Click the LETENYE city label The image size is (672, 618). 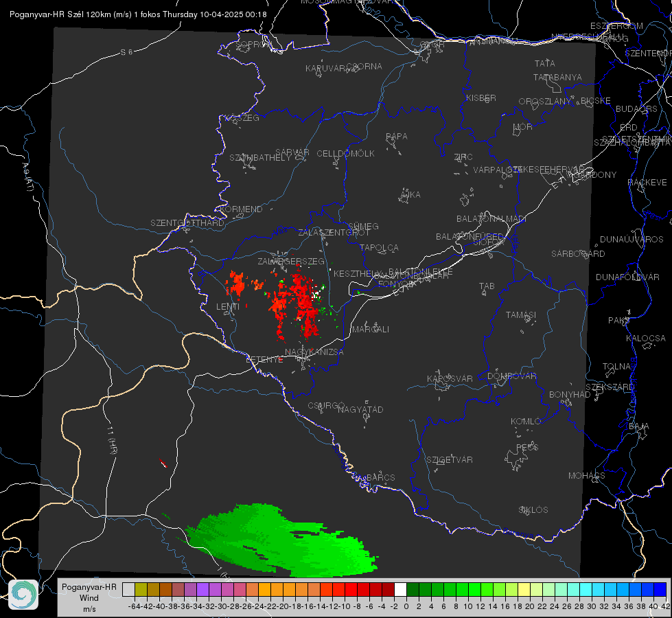tap(264, 360)
